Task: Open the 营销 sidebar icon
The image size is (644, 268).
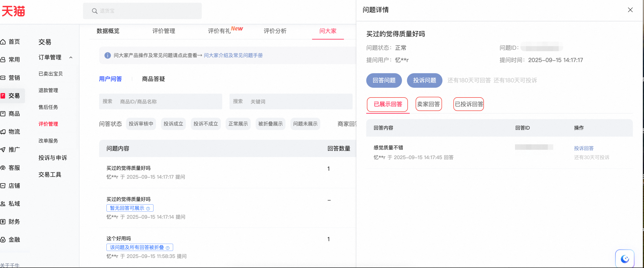Action: coord(3,78)
